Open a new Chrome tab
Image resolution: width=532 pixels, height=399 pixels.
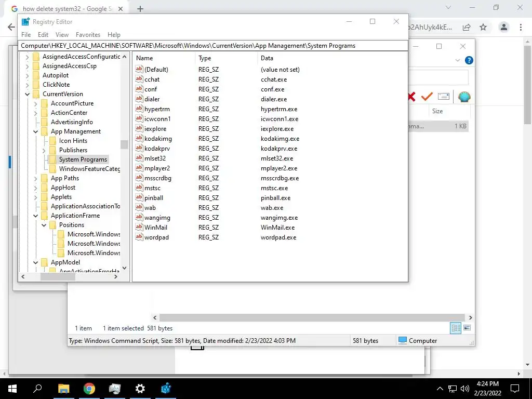[140, 9]
